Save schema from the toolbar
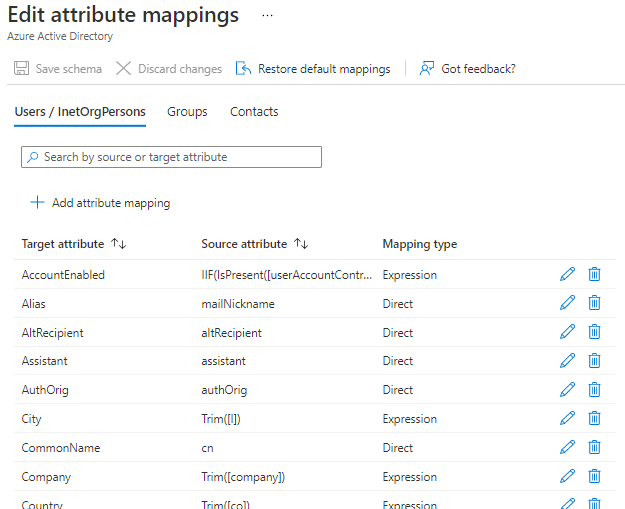This screenshot has height=509, width=625. (x=58, y=69)
